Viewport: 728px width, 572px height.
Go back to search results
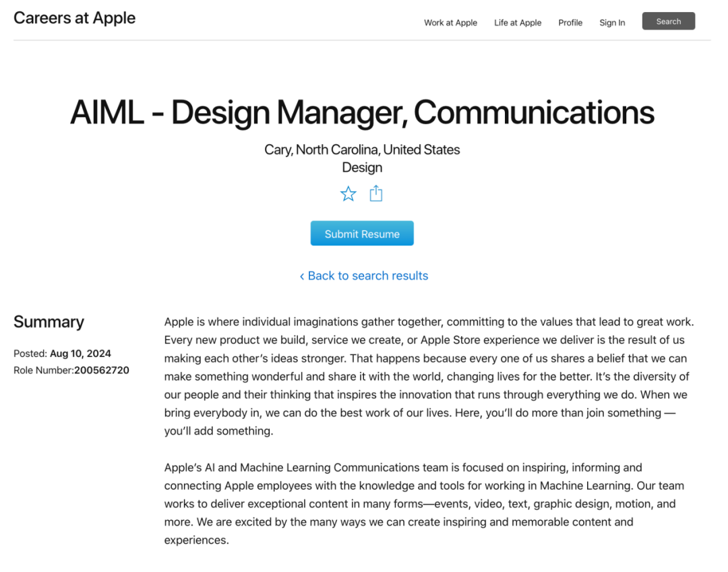pos(363,276)
